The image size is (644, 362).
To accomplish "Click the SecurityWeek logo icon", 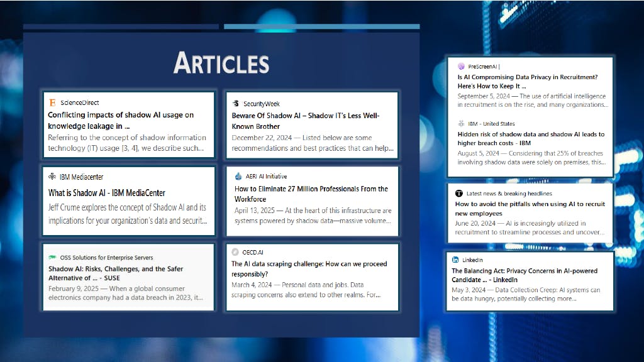I will click(236, 104).
